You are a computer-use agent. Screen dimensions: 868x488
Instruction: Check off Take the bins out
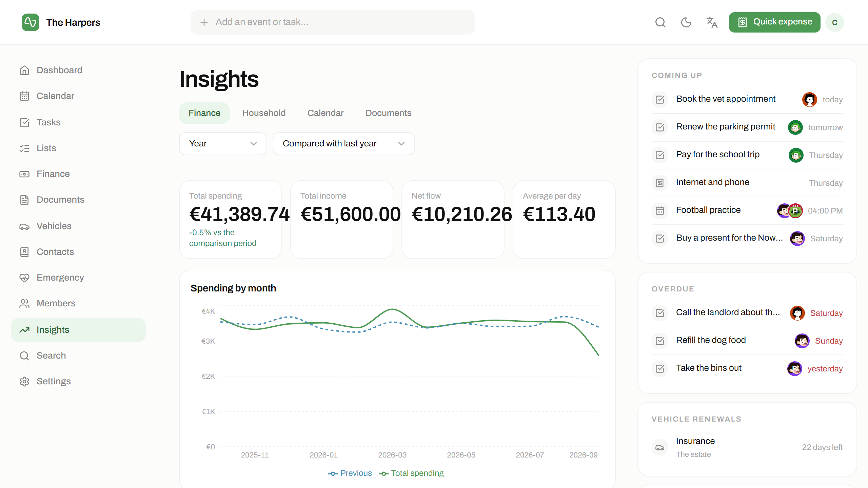660,368
